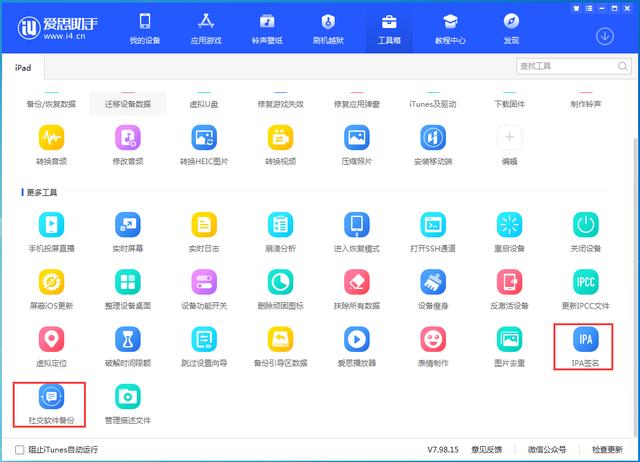This screenshot has height=462, width=640.
Task: Open 屏蔽iOS更新 block update tool
Action: click(51, 282)
